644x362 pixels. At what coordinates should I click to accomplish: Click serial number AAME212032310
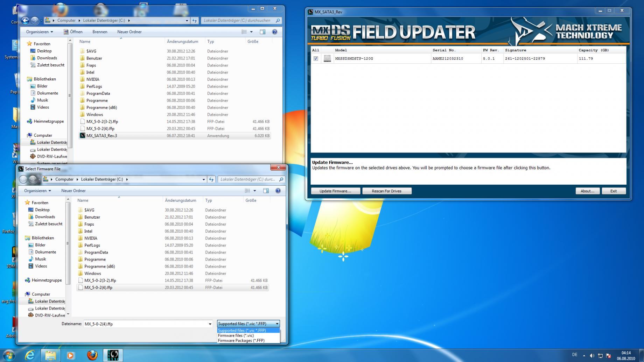tap(448, 58)
